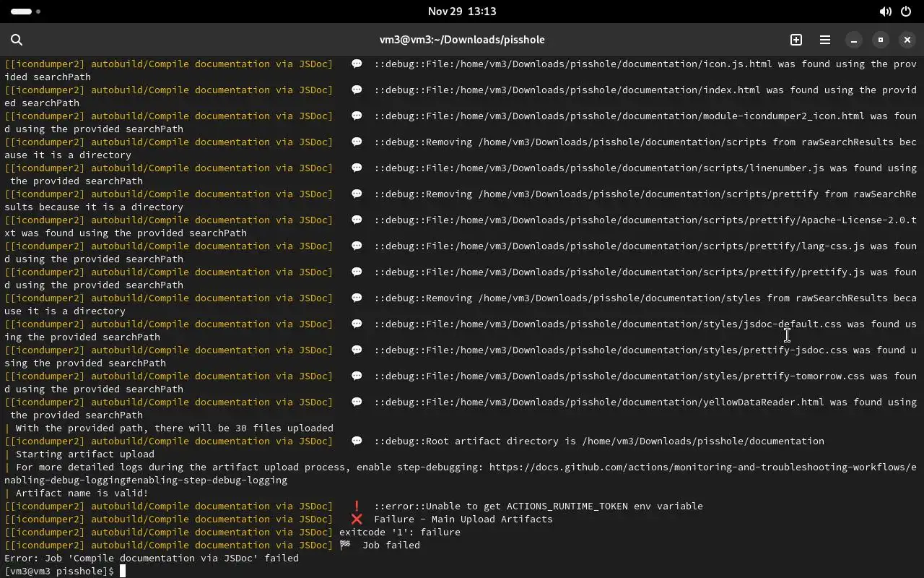924x578 pixels.
Task: Open the hamburger main menu
Action: tap(824, 40)
